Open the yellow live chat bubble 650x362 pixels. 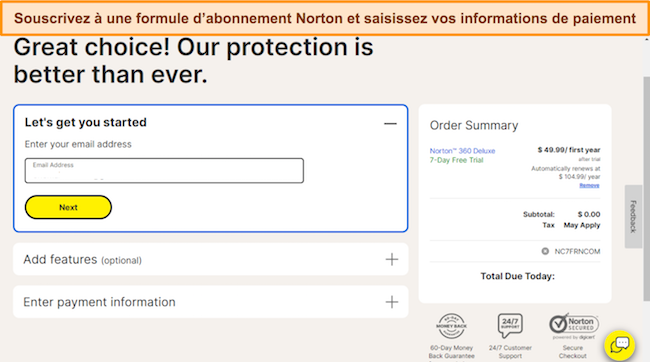point(619,345)
